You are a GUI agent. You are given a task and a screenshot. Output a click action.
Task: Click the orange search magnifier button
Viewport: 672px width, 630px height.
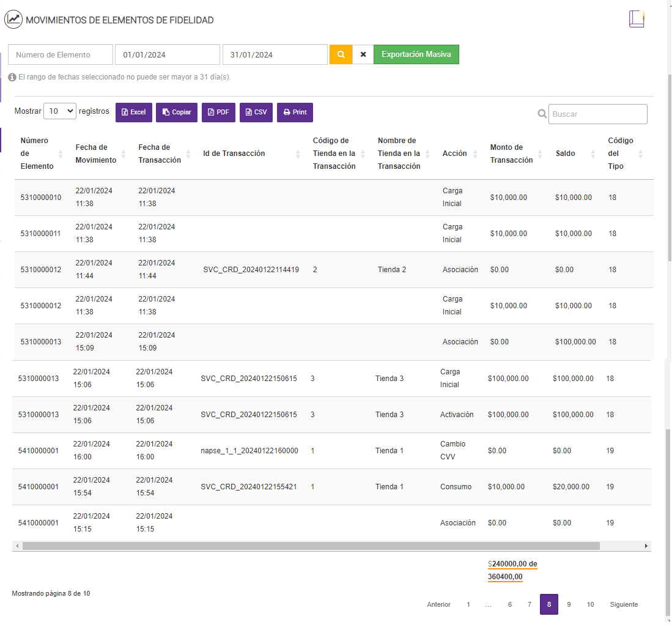pyautogui.click(x=341, y=54)
